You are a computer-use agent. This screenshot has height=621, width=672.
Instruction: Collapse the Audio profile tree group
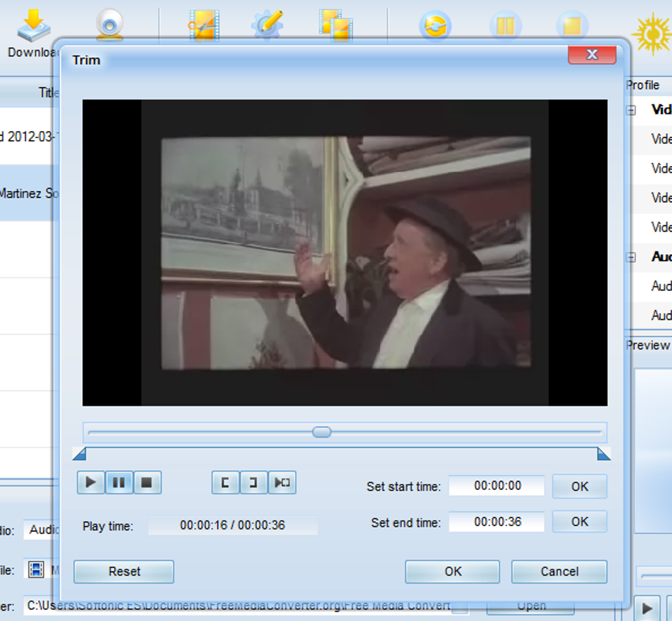[x=631, y=257]
